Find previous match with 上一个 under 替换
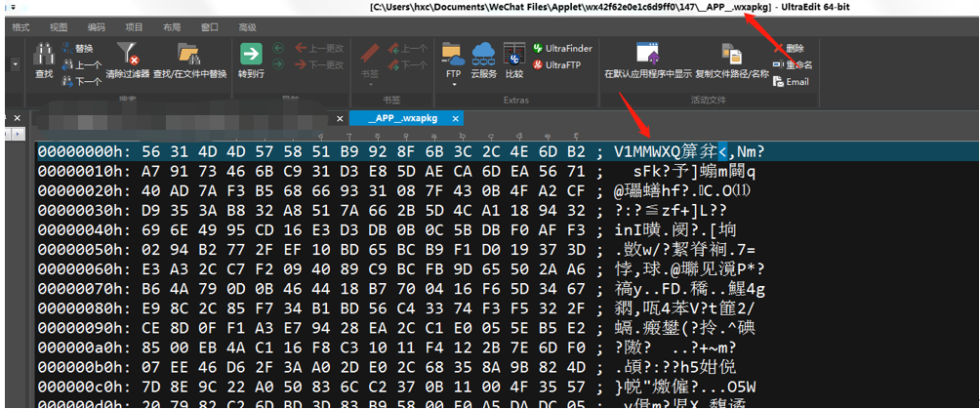This screenshot has width=980, height=409. [x=81, y=64]
